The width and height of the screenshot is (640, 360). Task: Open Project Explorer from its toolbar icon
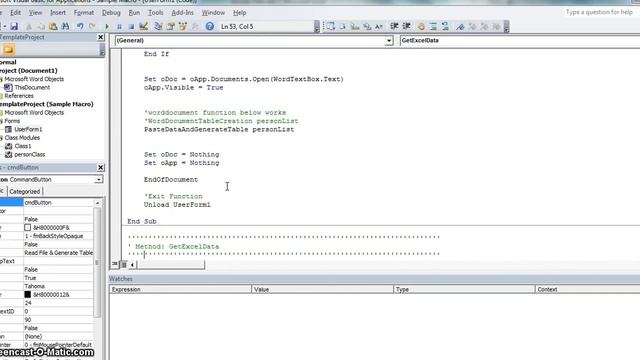pyautogui.click(x=158, y=27)
